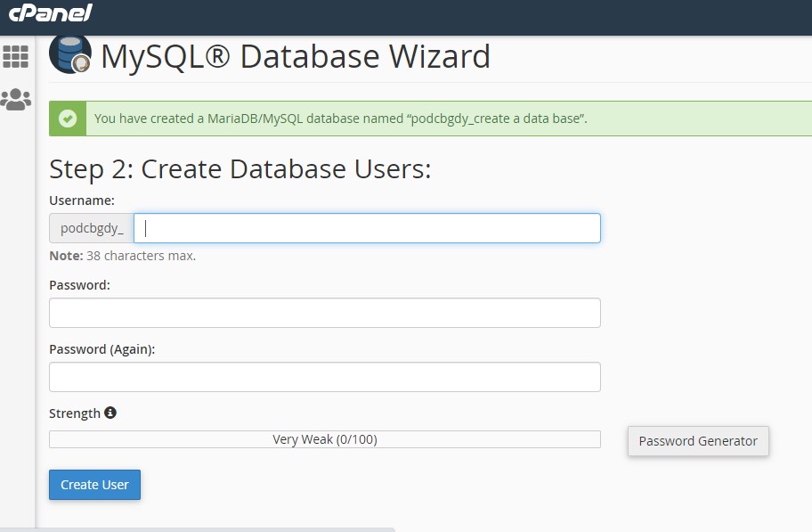Click the Step 2: Create Database Users heading
Image resolution: width=812 pixels, height=532 pixels.
240,169
